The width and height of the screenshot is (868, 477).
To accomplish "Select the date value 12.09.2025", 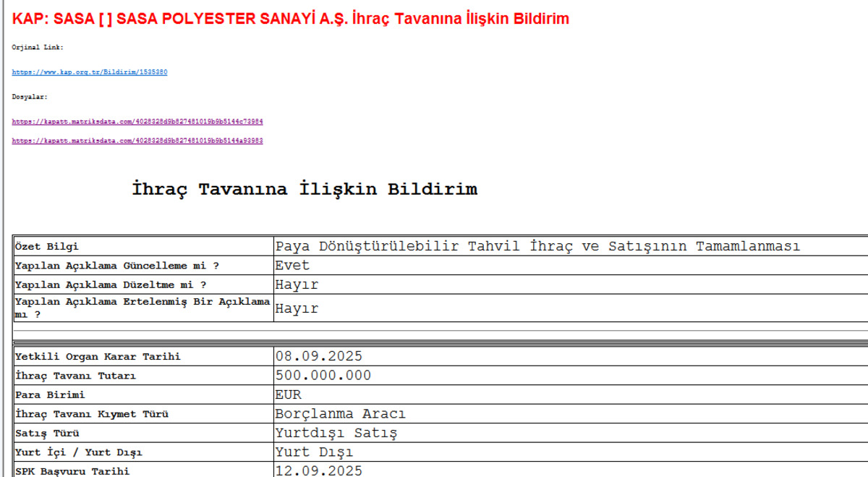I will coord(319,470).
